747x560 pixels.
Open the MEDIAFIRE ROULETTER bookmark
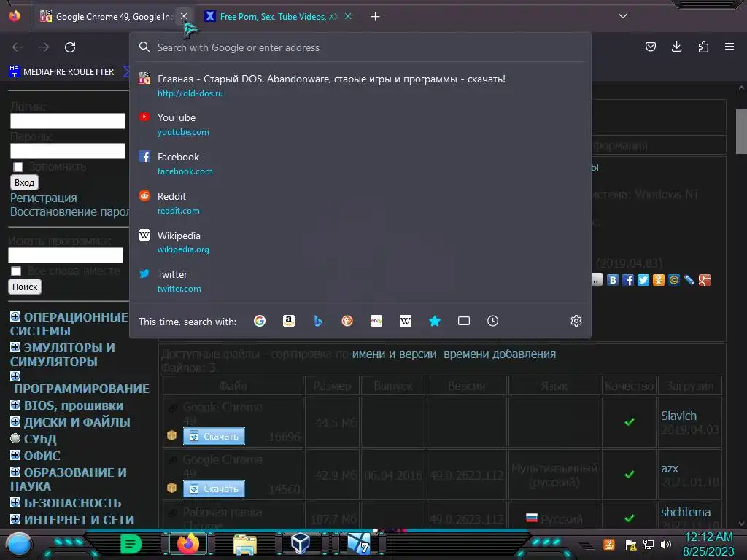62,72
